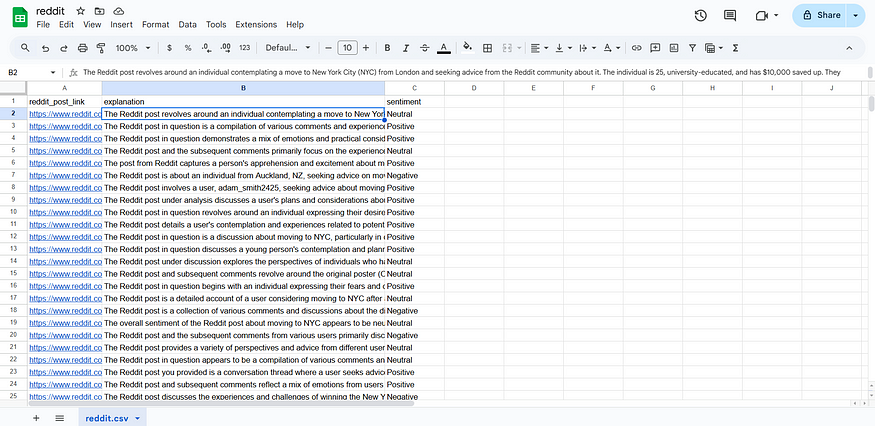Image resolution: width=875 pixels, height=426 pixels.
Task: Open the borders tool
Action: (x=487, y=48)
